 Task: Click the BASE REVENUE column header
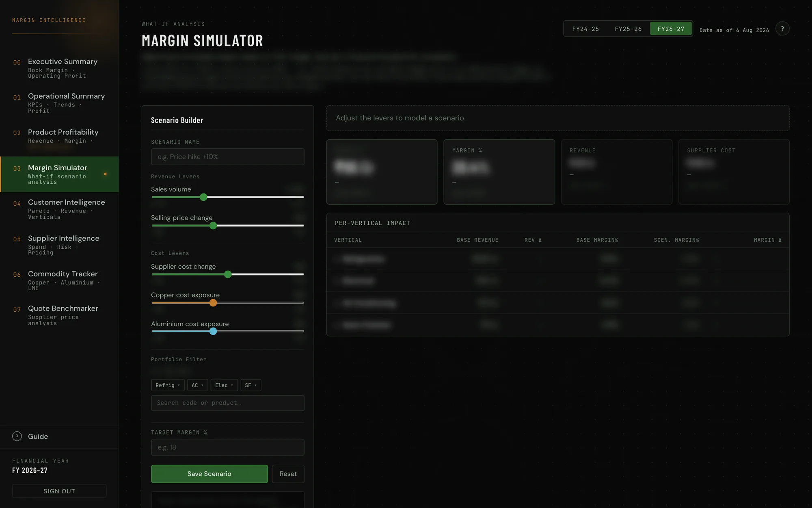coord(477,240)
